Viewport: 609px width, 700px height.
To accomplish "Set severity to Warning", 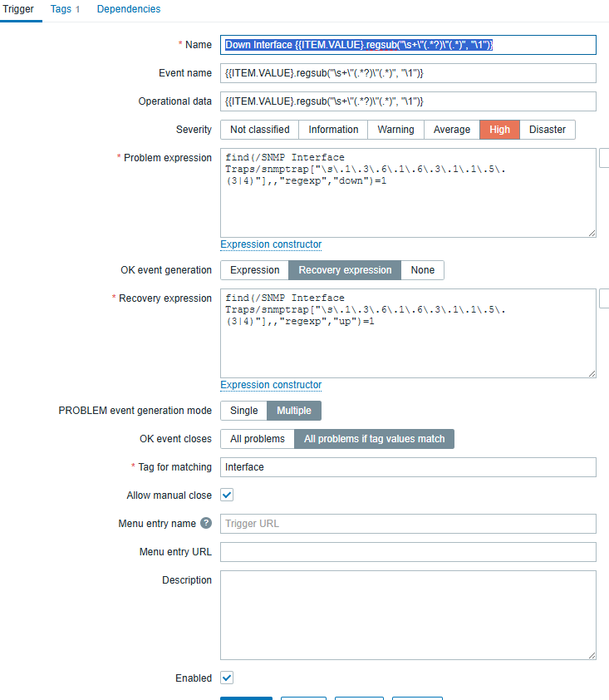I will (395, 130).
